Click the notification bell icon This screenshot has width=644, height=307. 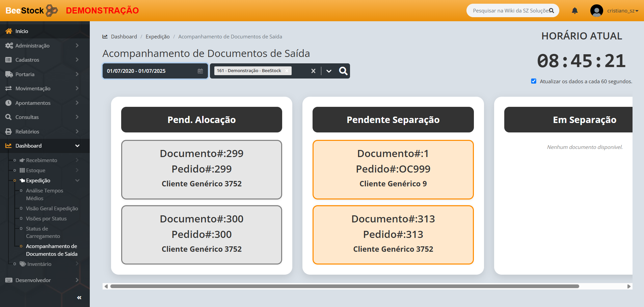(x=574, y=11)
